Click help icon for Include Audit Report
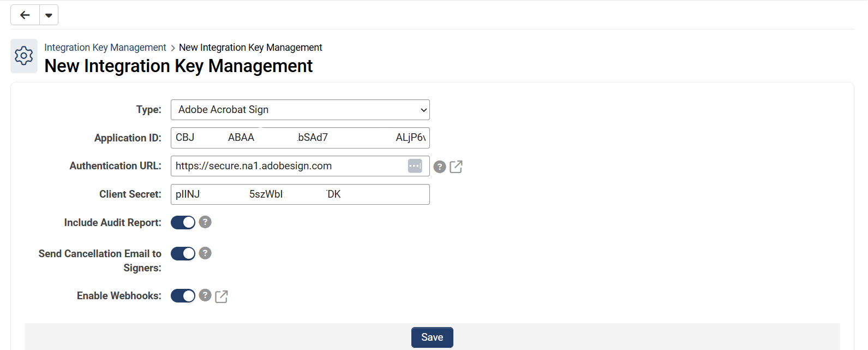868x350 pixels. tap(205, 222)
